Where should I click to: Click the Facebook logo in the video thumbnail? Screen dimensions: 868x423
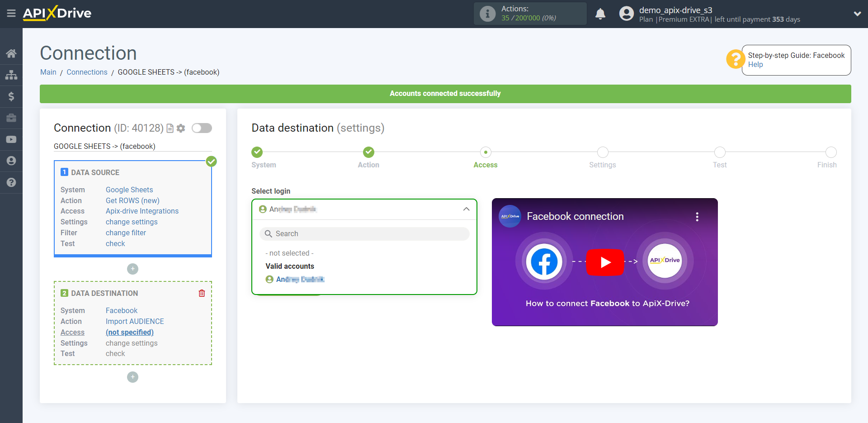click(544, 261)
